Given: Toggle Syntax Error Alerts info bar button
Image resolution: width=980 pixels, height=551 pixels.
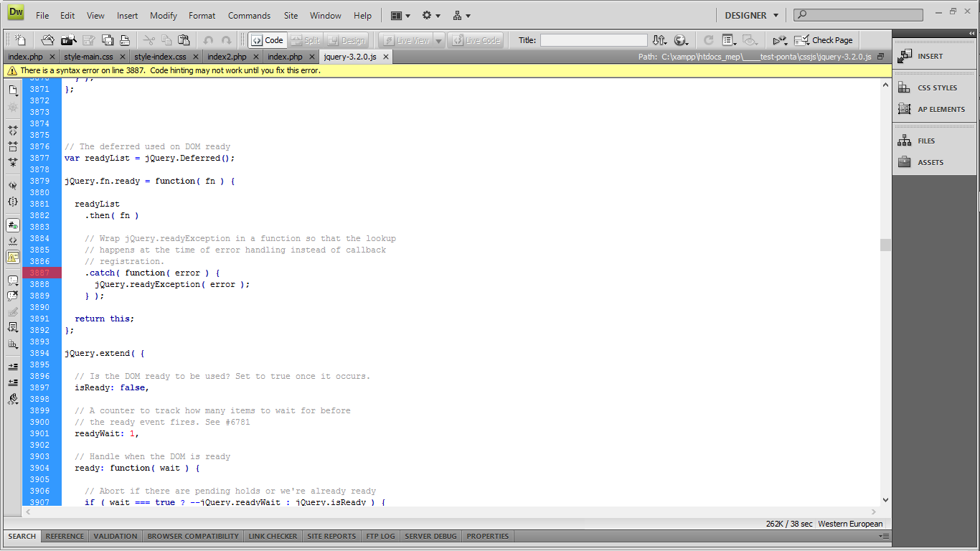Looking at the screenshot, I should pos(13,257).
